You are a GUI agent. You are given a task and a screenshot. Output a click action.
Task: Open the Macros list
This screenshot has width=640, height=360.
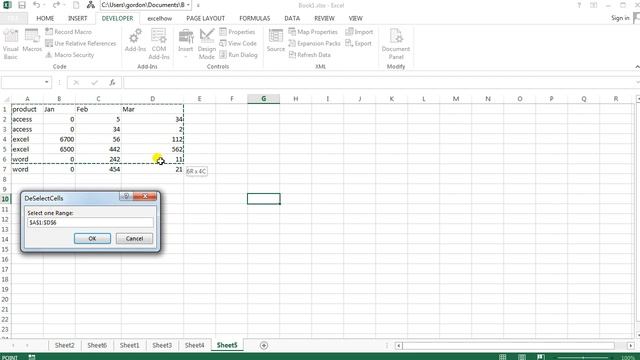(x=32, y=41)
